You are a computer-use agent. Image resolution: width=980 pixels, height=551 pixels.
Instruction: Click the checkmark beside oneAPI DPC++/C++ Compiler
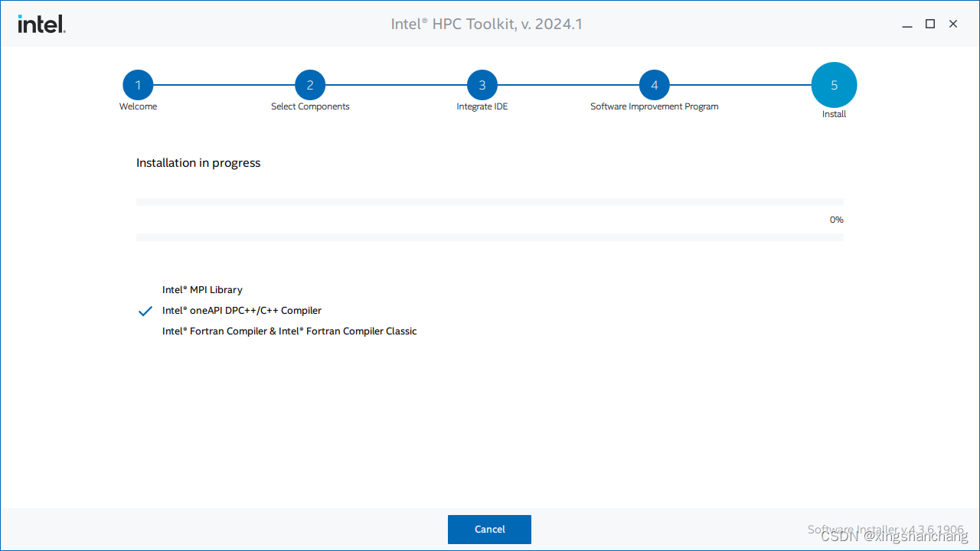point(145,311)
